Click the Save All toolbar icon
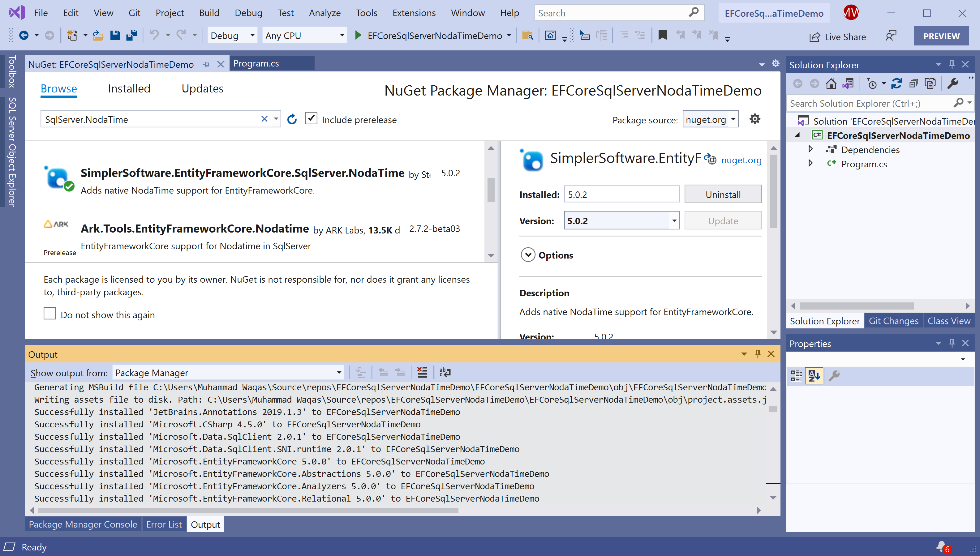980x556 pixels. click(x=132, y=36)
